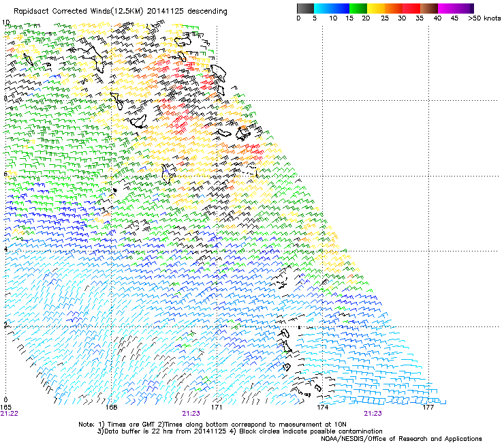Viewport: 504px width, 443px height.
Task: Select the '21:23' time label right of 174
Action: [x=373, y=414]
